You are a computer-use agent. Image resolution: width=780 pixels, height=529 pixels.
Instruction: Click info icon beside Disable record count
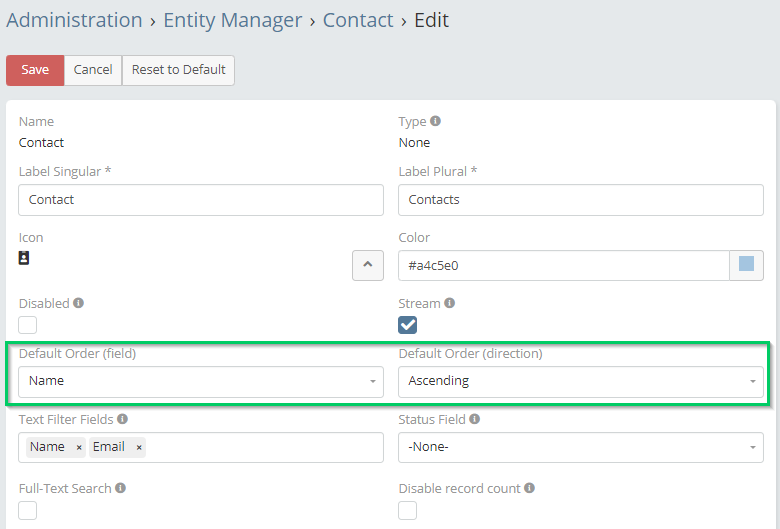pos(529,488)
